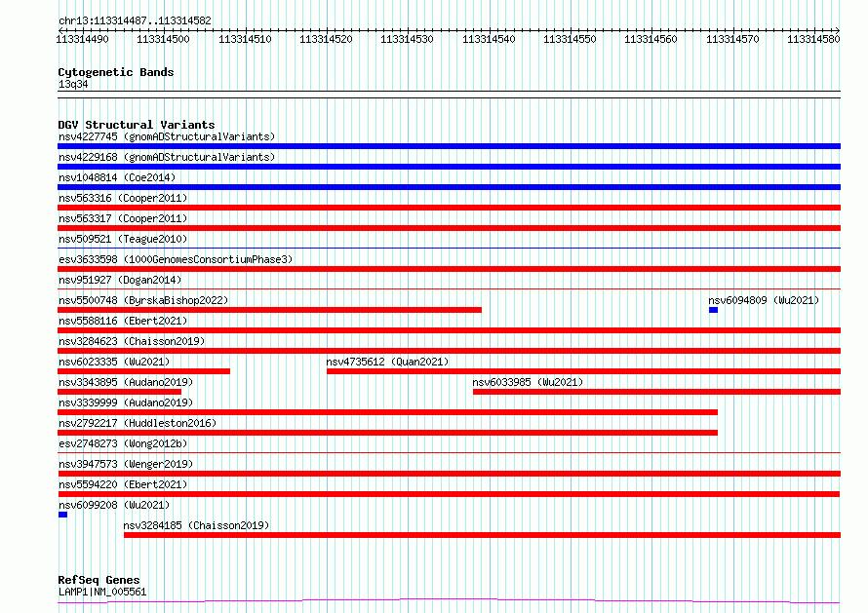Click the DGV Structural Variants track title
The width and height of the screenshot is (868, 613).
(x=137, y=125)
